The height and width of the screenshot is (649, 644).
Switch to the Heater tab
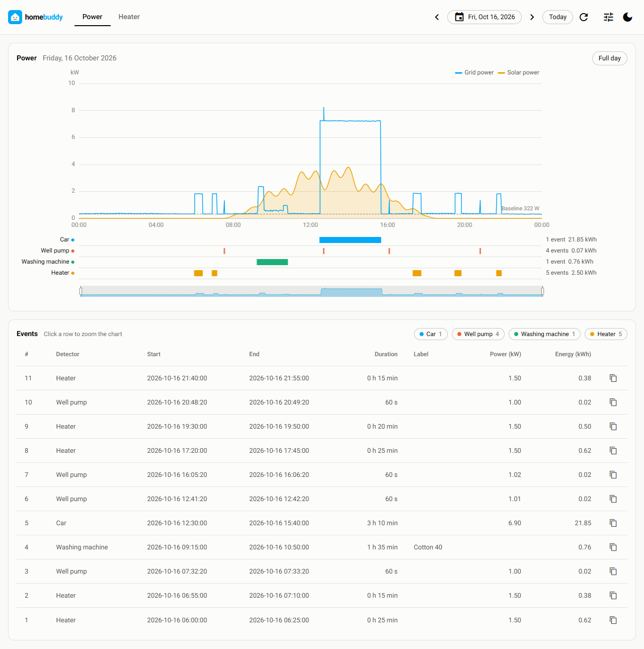point(129,17)
